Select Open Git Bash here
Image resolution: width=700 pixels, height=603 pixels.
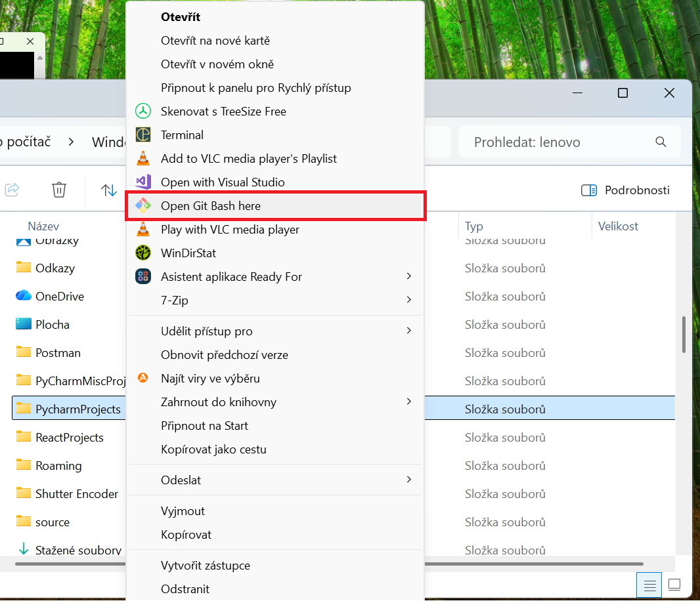210,206
